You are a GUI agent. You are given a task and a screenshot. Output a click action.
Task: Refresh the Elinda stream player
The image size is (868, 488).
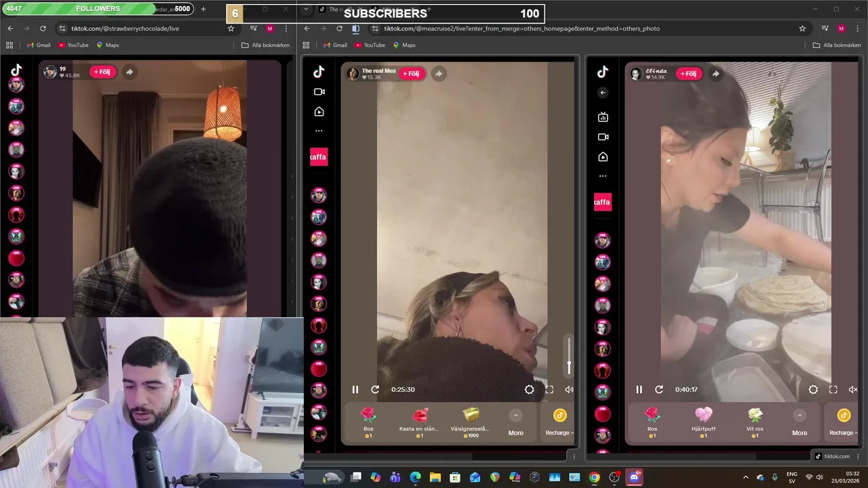pyautogui.click(x=658, y=390)
